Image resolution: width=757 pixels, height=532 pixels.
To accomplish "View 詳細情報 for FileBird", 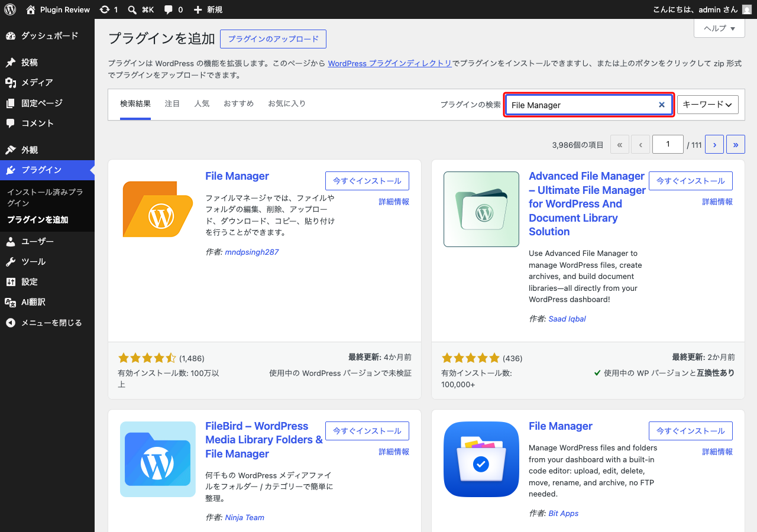I will [x=394, y=452].
